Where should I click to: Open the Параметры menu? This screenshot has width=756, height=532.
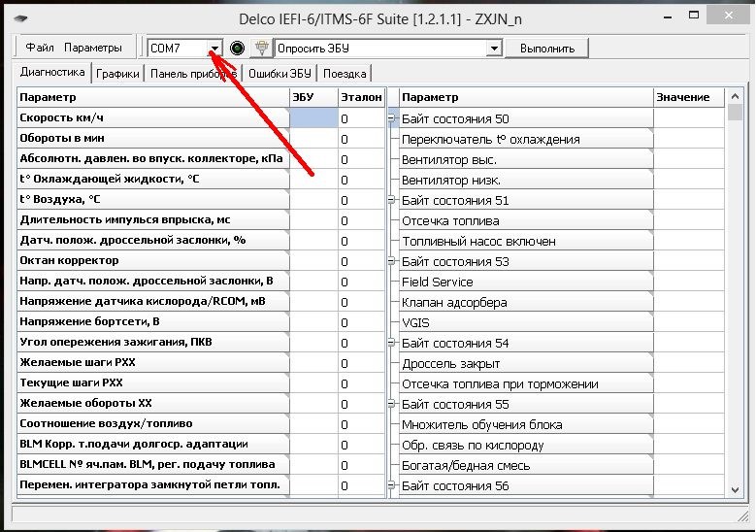pos(93,48)
